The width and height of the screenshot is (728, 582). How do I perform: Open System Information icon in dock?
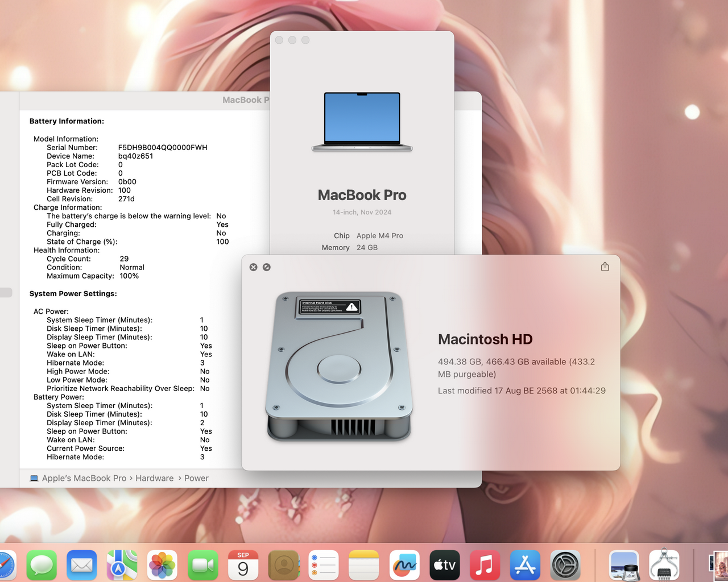pyautogui.click(x=664, y=566)
